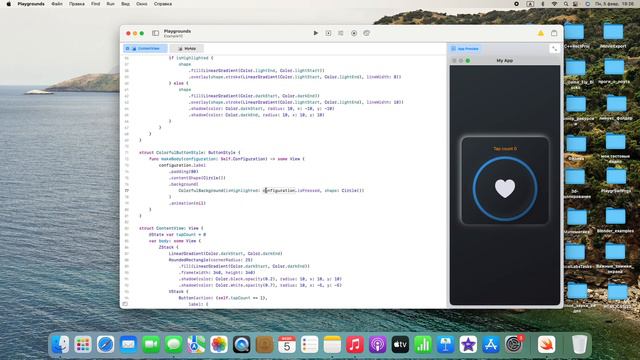Open Spotlight search in the menu bar
640x360 pixels.
566,4
